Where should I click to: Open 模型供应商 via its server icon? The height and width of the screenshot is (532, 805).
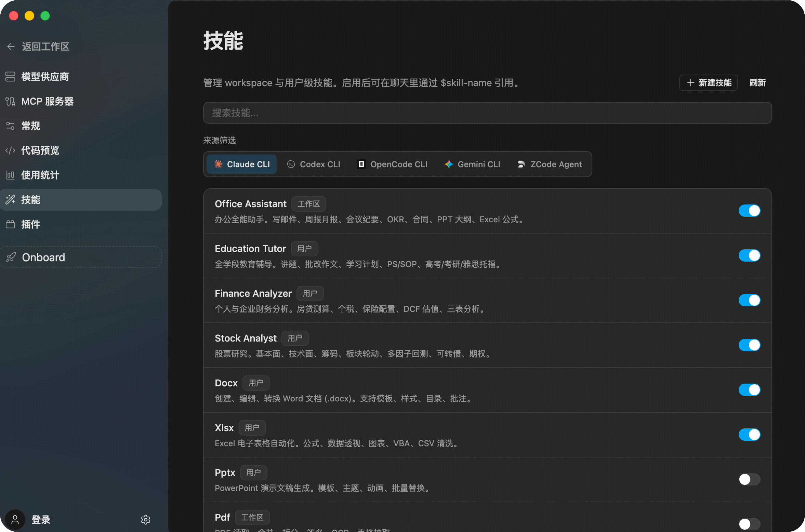click(10, 77)
